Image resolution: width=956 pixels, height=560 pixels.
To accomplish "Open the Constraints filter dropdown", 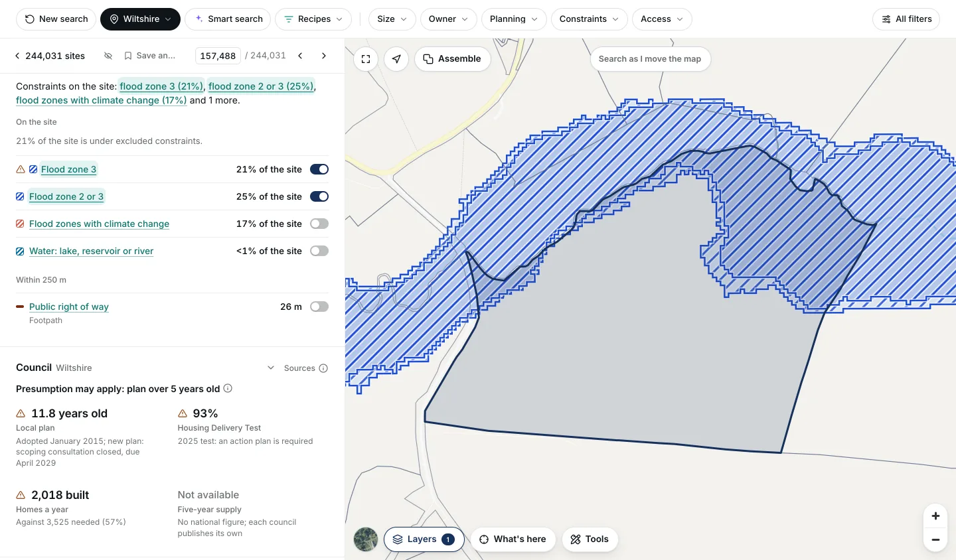I will (x=589, y=19).
